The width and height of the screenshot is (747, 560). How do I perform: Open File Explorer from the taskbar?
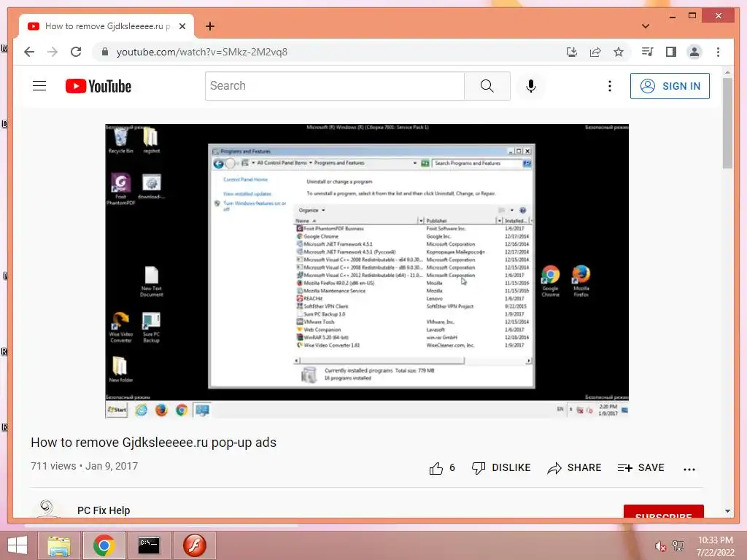[x=58, y=545]
